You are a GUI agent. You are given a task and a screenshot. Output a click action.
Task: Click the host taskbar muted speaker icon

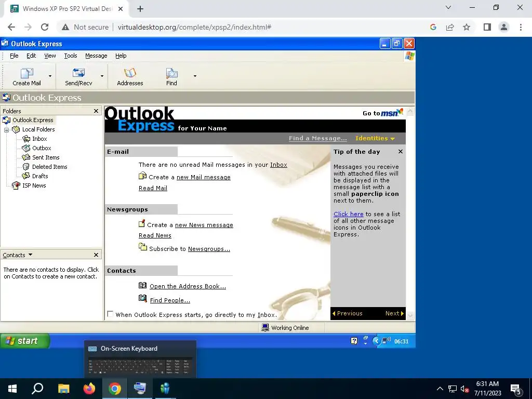[464, 389]
